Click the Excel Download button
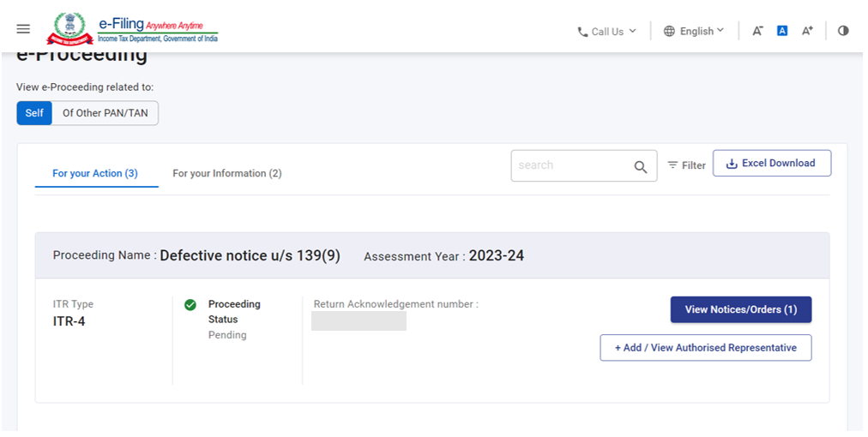868x437 pixels. pyautogui.click(x=771, y=164)
